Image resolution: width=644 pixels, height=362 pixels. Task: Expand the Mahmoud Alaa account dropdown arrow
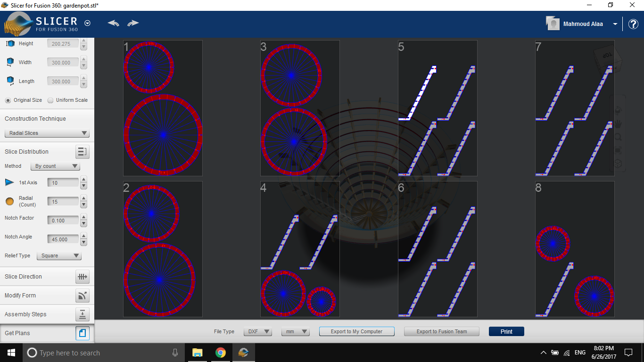click(615, 24)
